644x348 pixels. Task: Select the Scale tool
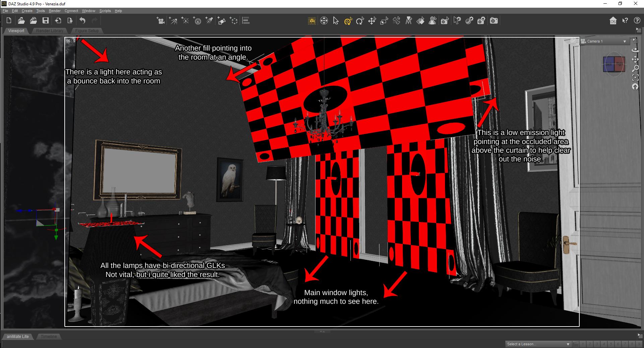click(384, 21)
